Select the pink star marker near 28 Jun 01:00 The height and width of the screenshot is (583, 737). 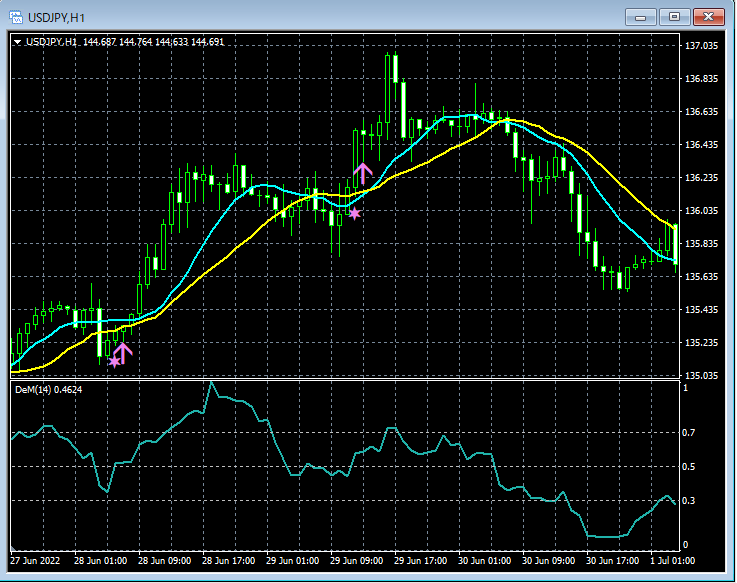(114, 362)
